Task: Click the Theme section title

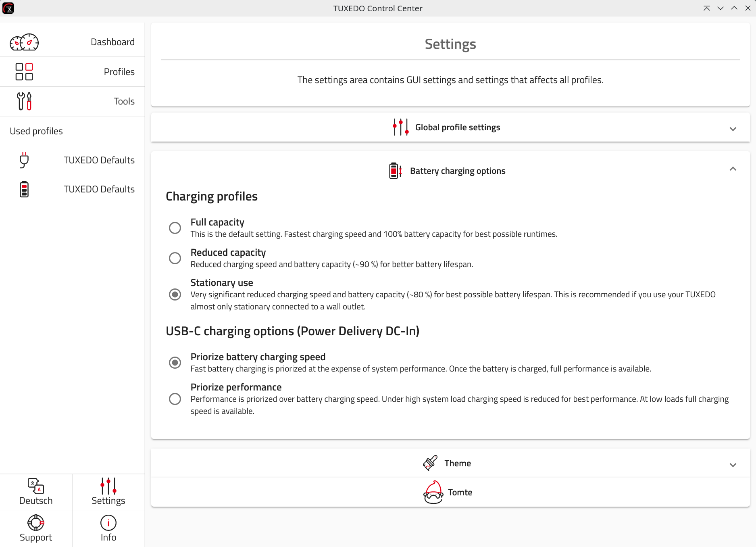Action: 458,463
